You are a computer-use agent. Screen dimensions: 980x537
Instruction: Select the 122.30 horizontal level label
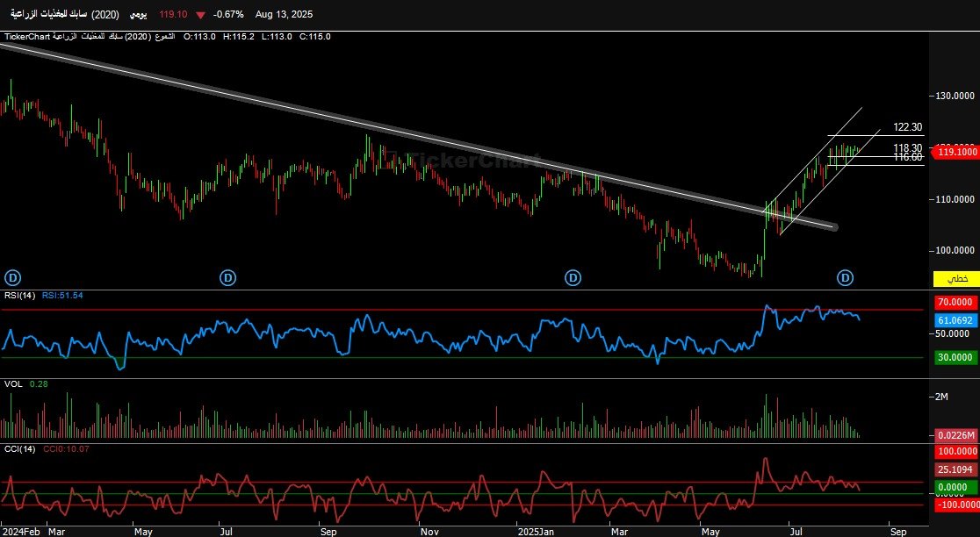coord(907,127)
